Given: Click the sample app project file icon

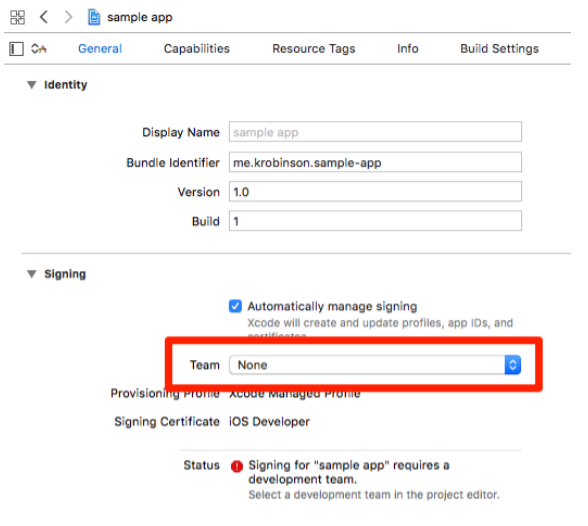Looking at the screenshot, I should click(x=94, y=17).
